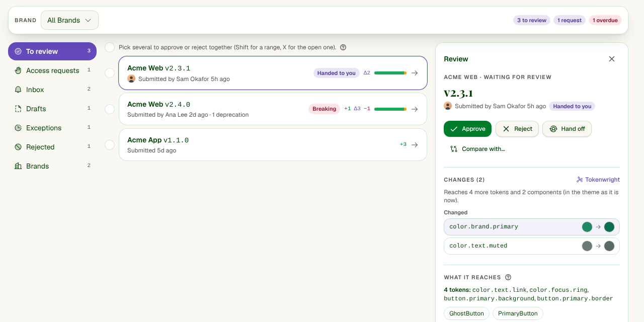Open Brands section in sidebar

pyautogui.click(x=52, y=166)
